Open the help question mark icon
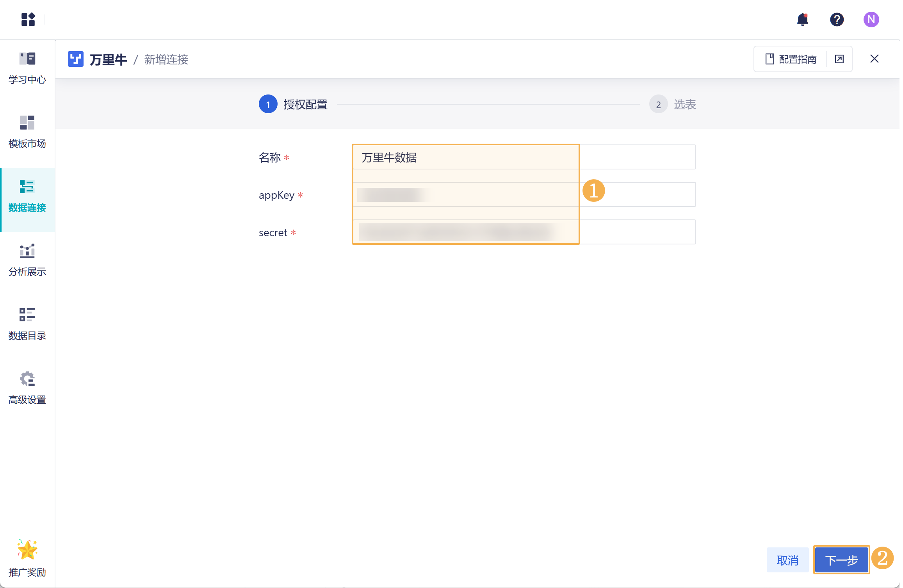Viewport: 903px width, 588px height. click(837, 20)
